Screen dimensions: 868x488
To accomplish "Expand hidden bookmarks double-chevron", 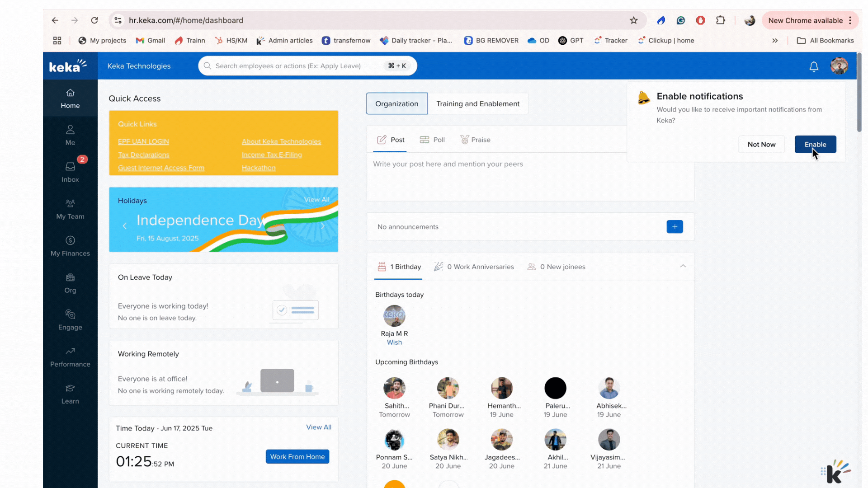I will click(x=775, y=41).
